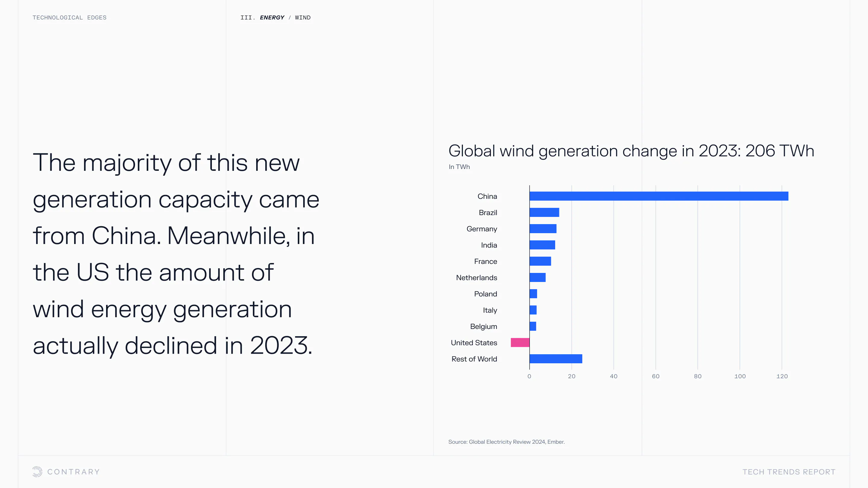The image size is (868, 488).
Task: Click the WIND breadcrumb label
Action: 303,17
